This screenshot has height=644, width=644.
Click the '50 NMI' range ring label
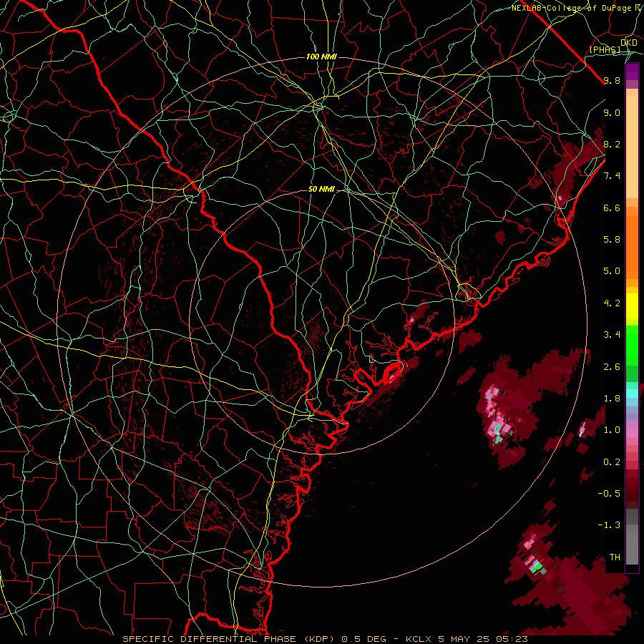321,189
